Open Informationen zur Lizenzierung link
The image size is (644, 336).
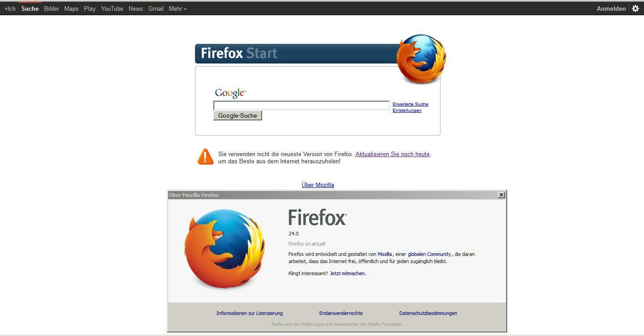click(x=250, y=313)
